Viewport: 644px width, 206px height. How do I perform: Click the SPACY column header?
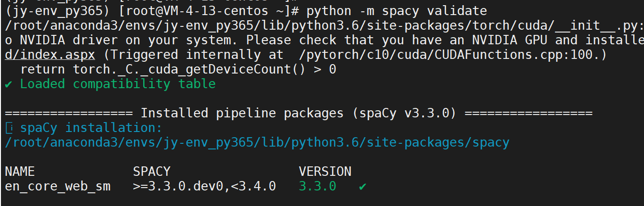(x=151, y=171)
